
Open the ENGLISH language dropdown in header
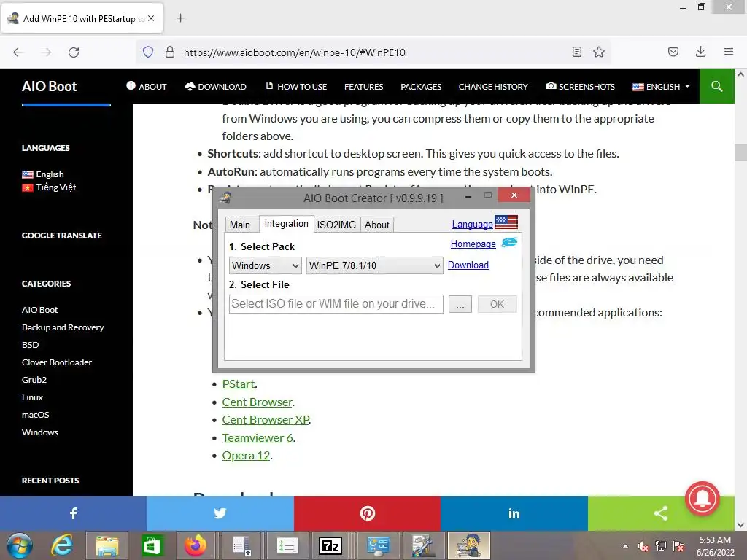(x=661, y=87)
